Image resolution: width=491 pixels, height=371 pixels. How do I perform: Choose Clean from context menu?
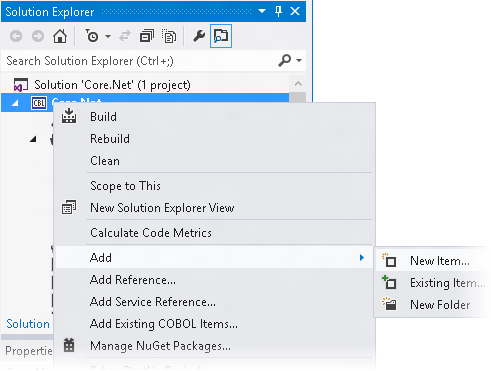point(214,161)
